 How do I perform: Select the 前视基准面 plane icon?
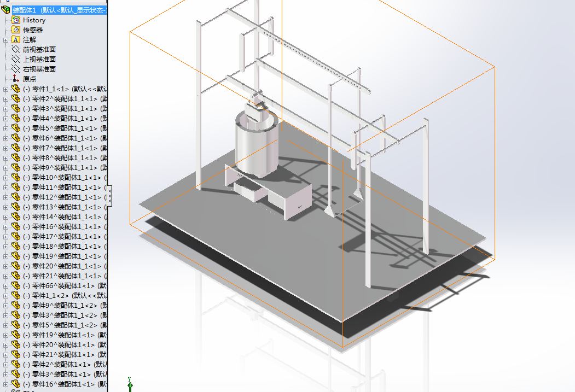click(x=16, y=49)
